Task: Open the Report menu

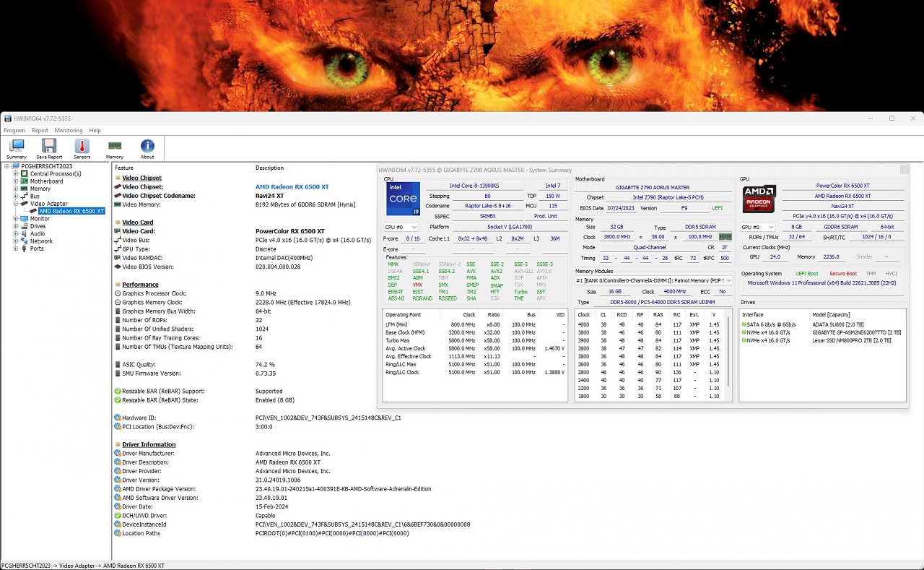Action: click(x=40, y=131)
